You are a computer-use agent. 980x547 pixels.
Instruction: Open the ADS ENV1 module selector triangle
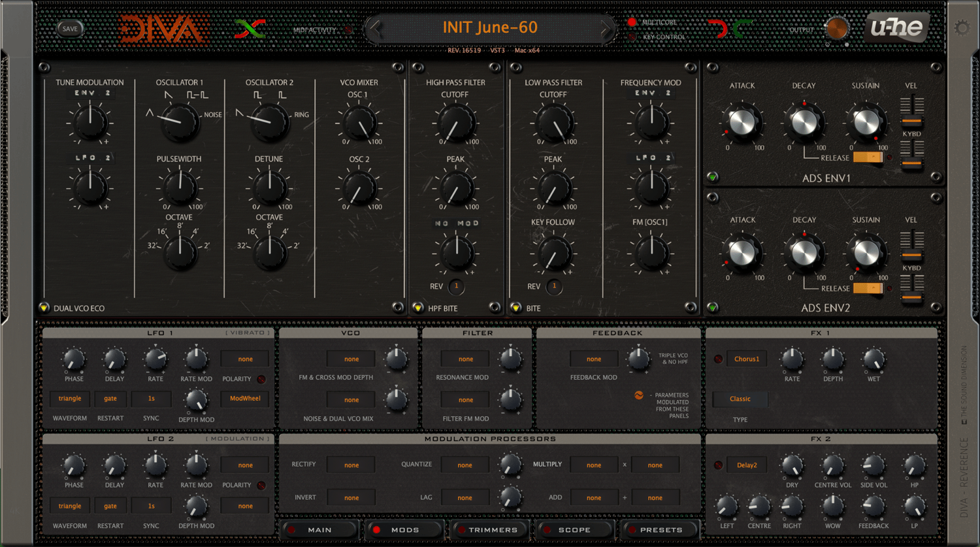(712, 177)
